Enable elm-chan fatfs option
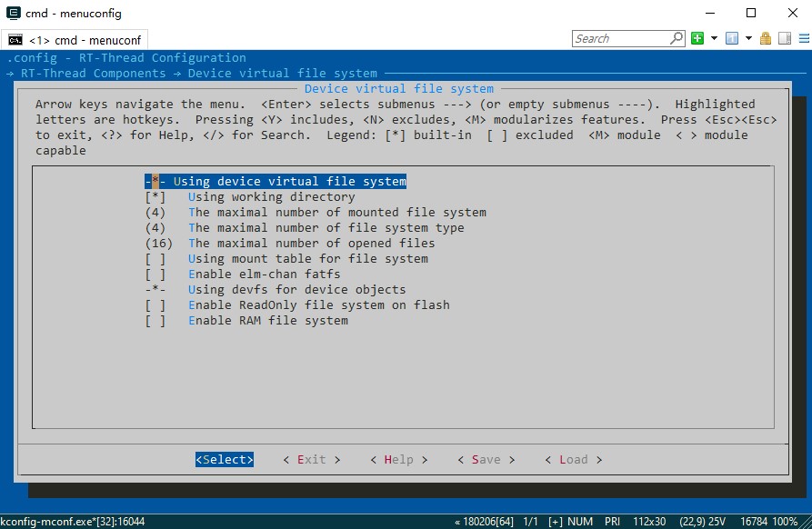The width and height of the screenshot is (812, 529). [x=243, y=274]
